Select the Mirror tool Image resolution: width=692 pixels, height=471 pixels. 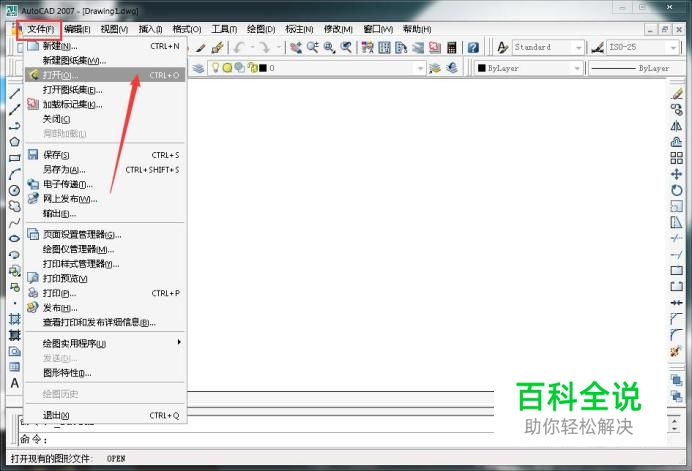tap(677, 126)
